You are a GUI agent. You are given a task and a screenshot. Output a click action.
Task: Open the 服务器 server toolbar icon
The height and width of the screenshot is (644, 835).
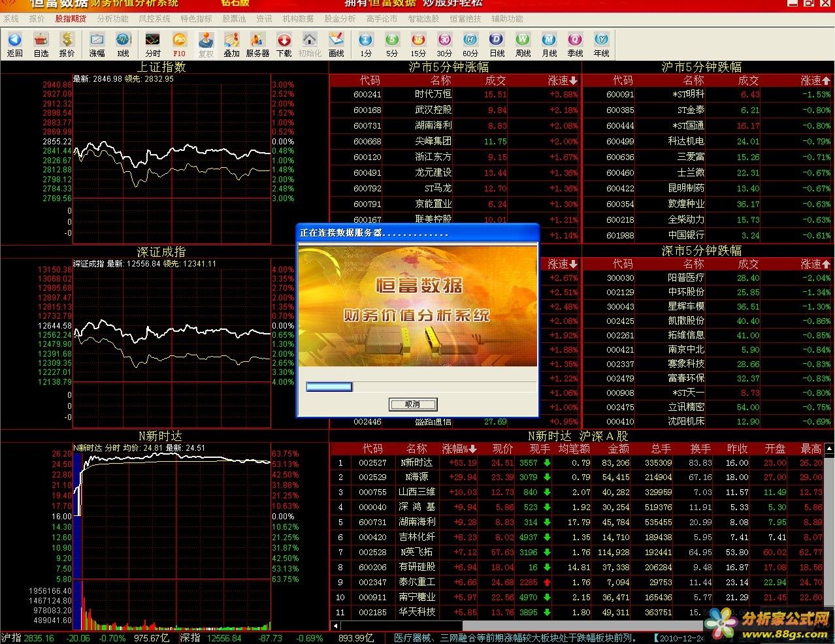point(257,44)
